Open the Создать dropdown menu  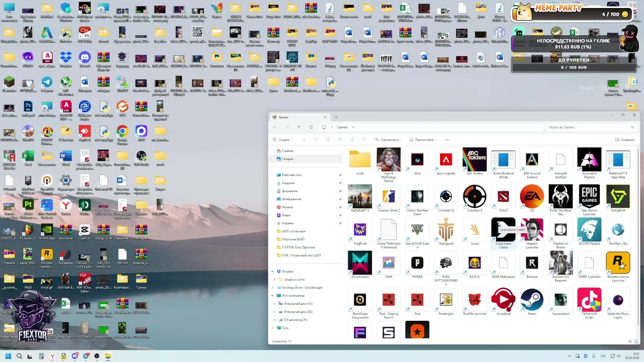pyautogui.click(x=283, y=140)
